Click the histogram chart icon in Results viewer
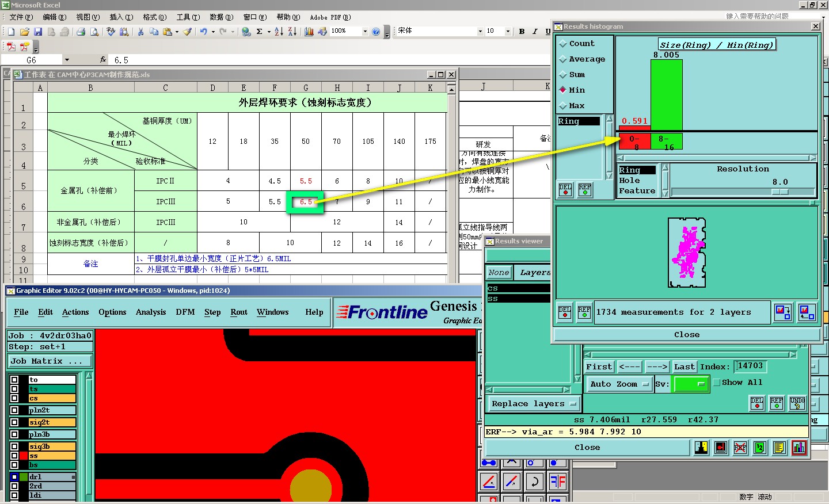829x504 pixels. (799, 448)
